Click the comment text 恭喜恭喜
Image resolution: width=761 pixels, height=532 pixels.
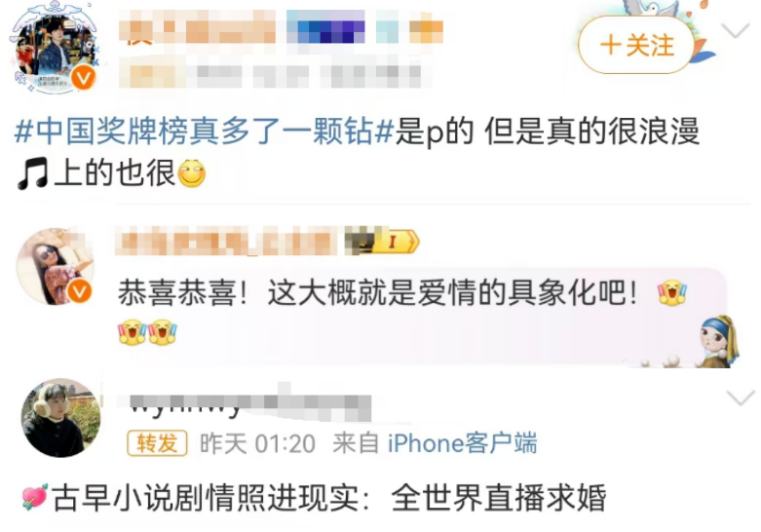(x=177, y=292)
